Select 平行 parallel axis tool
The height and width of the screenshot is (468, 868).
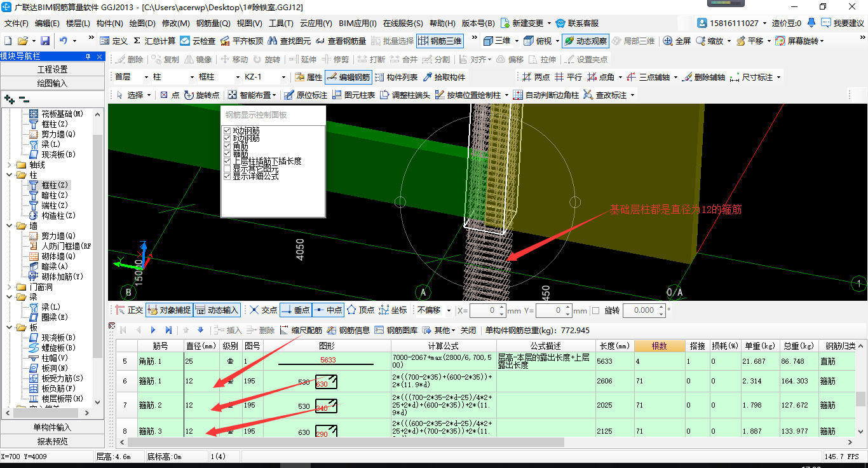[x=568, y=77]
